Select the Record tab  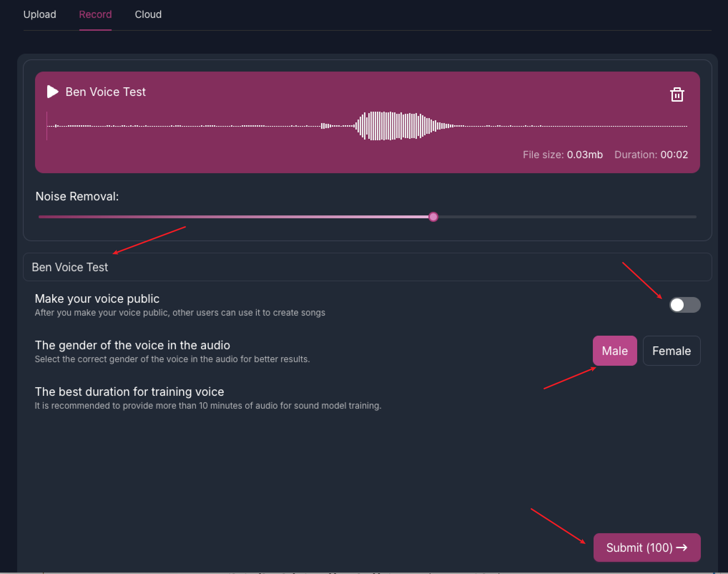point(95,14)
